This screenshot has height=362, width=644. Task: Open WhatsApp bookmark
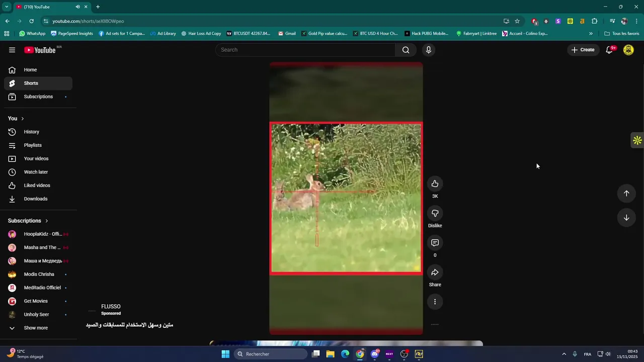pyautogui.click(x=32, y=34)
